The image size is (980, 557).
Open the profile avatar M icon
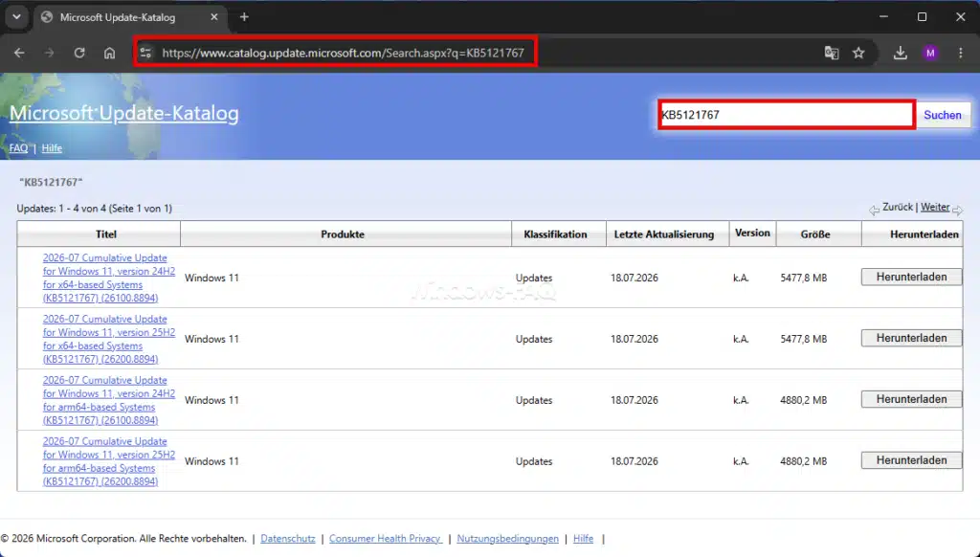click(930, 54)
